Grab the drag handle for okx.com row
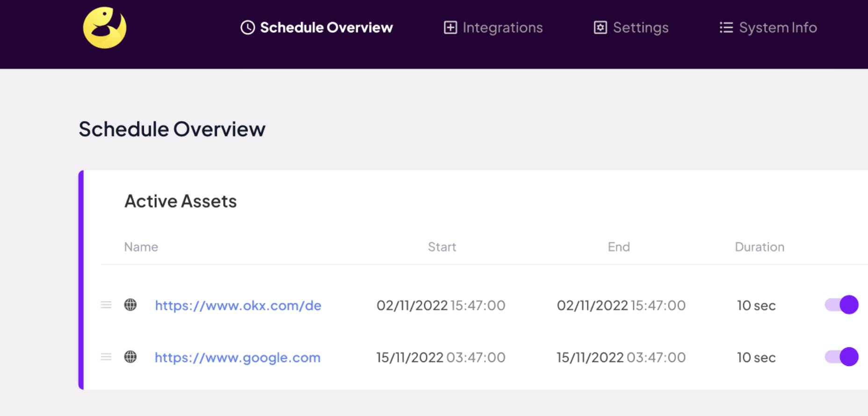 [x=106, y=305]
